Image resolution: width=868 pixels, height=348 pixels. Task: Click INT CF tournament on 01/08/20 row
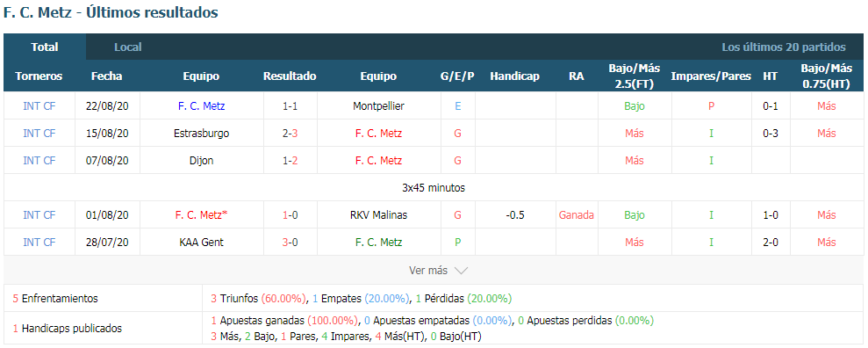pos(39,215)
